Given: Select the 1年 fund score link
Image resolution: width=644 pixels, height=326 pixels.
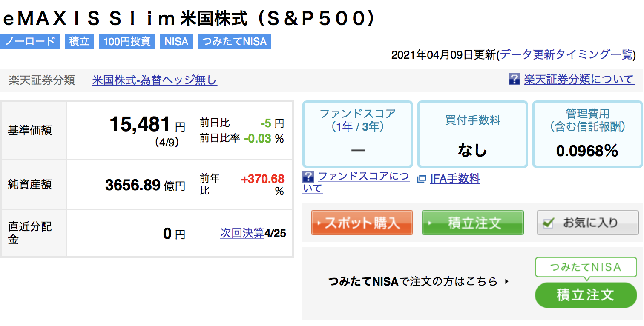Looking at the screenshot, I should pos(345,127).
